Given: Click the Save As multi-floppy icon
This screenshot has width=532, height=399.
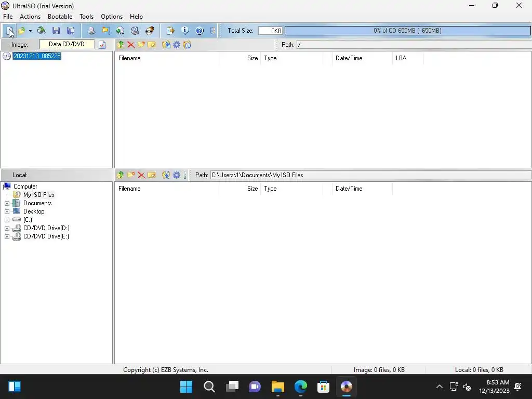Looking at the screenshot, I should click(71, 31).
